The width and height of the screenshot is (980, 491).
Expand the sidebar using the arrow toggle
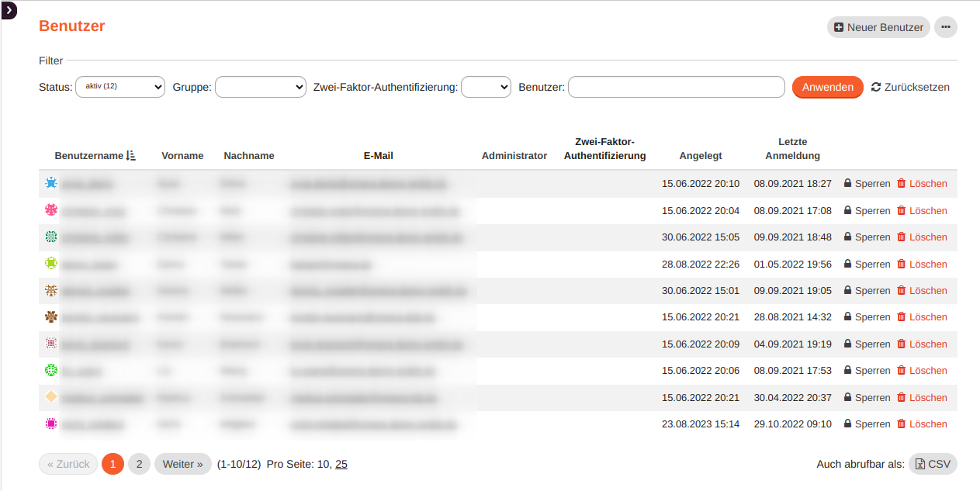pos(9,11)
